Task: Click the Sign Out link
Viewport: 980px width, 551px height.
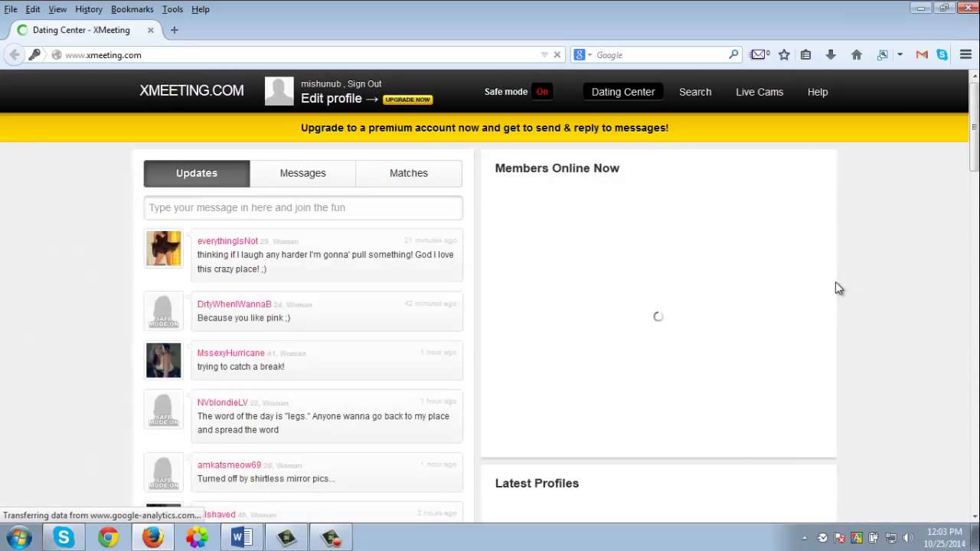Action: (x=364, y=84)
